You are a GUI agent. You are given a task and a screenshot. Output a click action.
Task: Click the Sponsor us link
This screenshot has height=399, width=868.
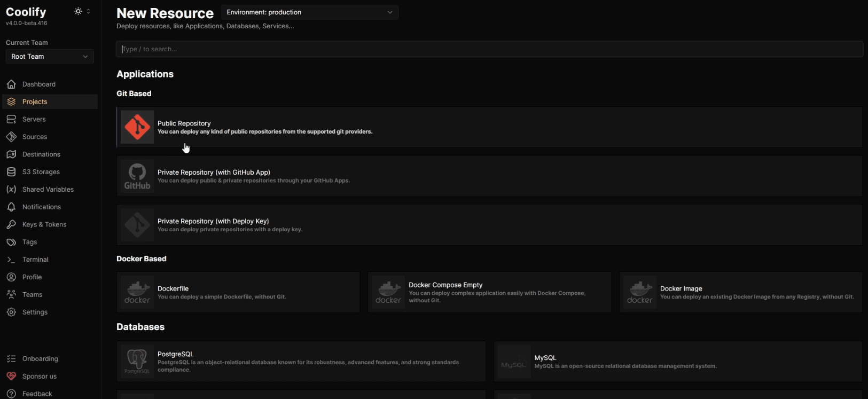(50, 377)
